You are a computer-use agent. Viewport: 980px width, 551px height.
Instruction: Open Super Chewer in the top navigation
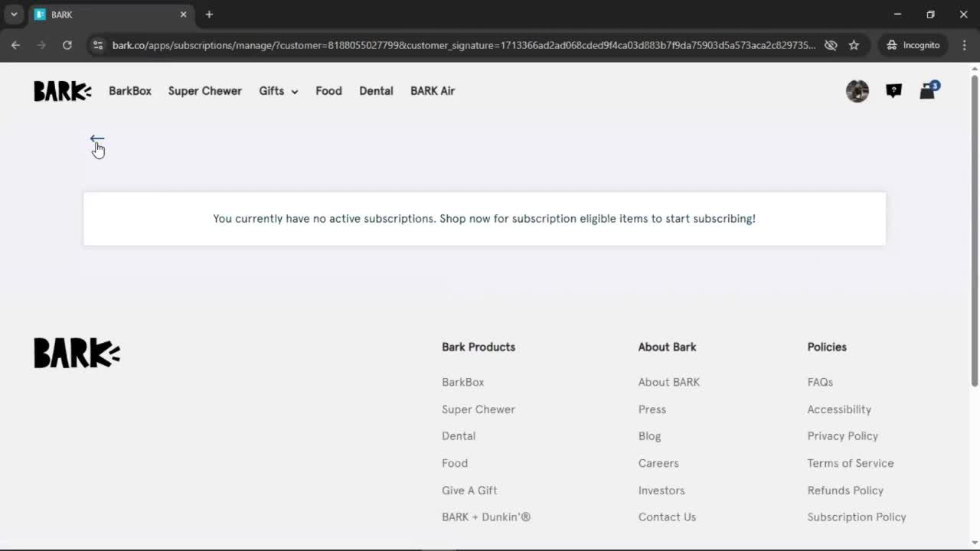coord(205,91)
